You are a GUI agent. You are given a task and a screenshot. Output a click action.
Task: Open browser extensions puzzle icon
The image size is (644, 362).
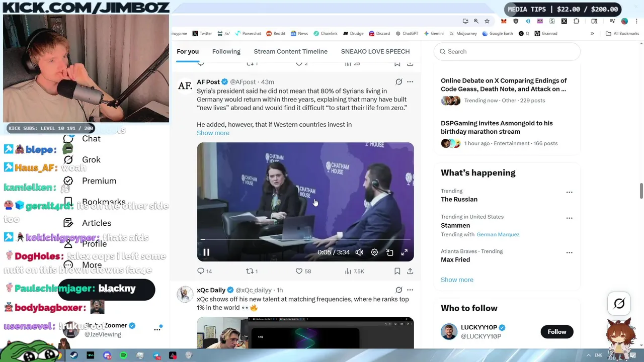click(x=576, y=21)
